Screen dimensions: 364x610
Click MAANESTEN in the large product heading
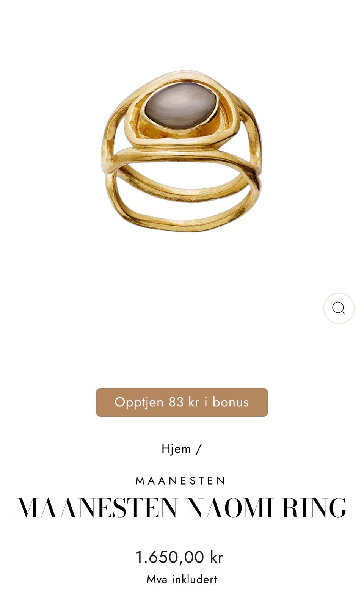coord(97,508)
